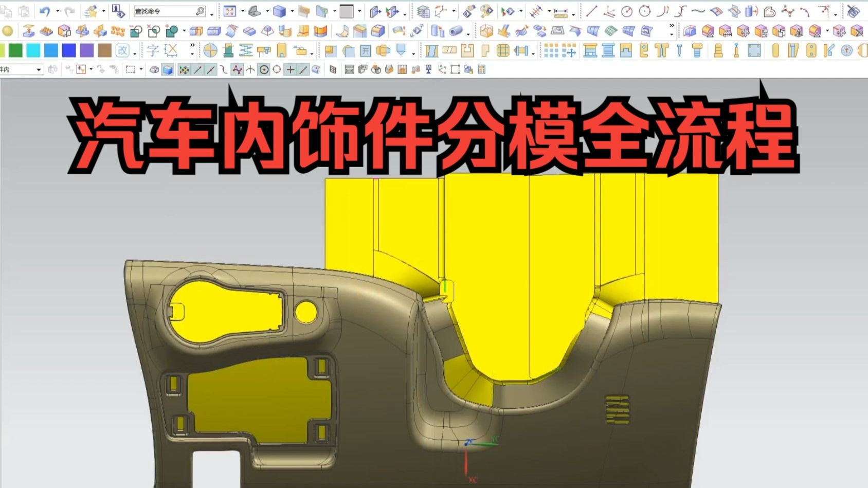
Task: Click the calculator icon
Action: pos(482,69)
